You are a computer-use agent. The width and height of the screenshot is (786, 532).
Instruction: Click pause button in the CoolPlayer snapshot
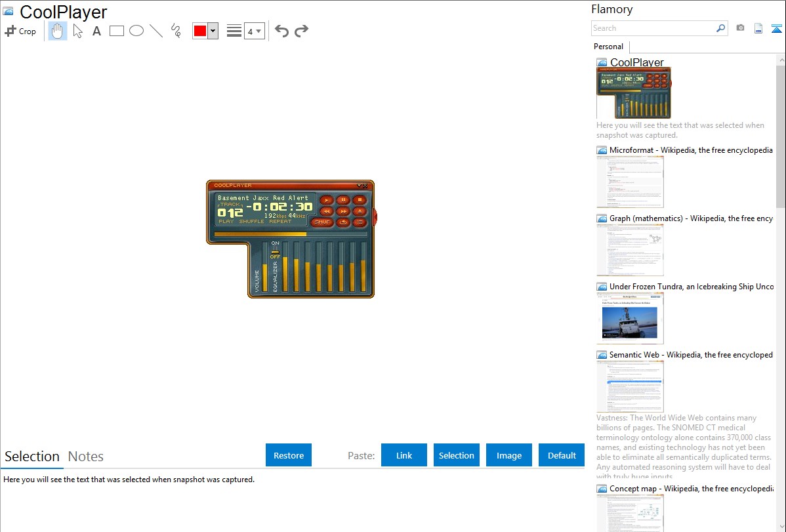pos(343,200)
